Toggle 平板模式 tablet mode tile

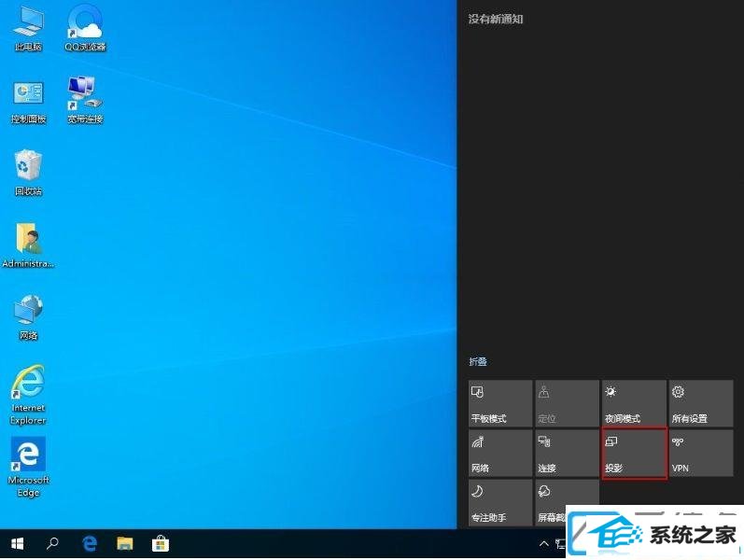coord(500,403)
